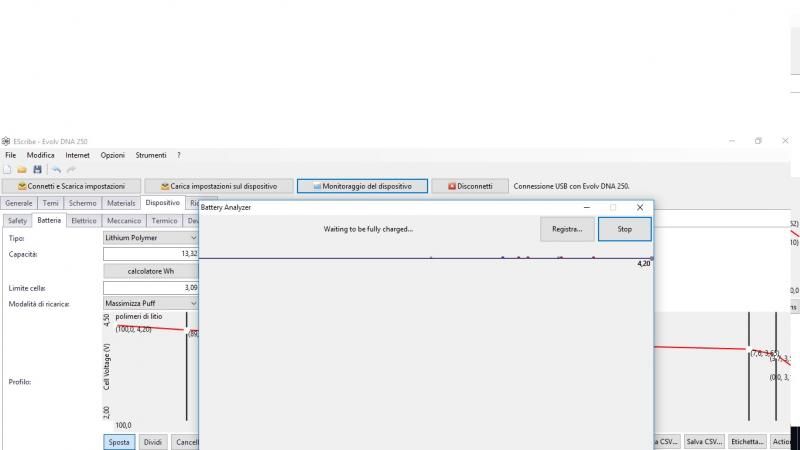The height and width of the screenshot is (450, 800).
Task: Switch to the Temi tab
Action: tap(51, 203)
